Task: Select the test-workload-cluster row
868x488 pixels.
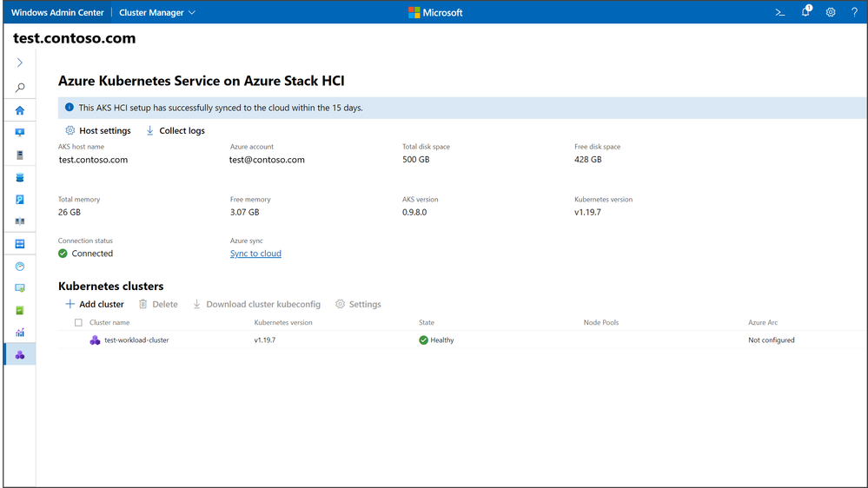Action: point(136,340)
